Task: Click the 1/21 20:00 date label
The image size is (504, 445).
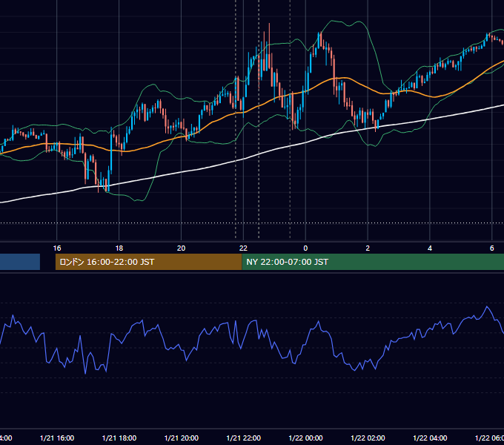Action: tap(182, 438)
